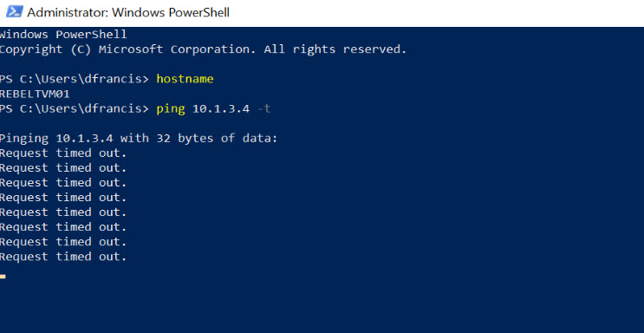Click the first PS C:\Users\dfrancis prompt
This screenshot has width=644, height=333.
pyautogui.click(x=75, y=79)
